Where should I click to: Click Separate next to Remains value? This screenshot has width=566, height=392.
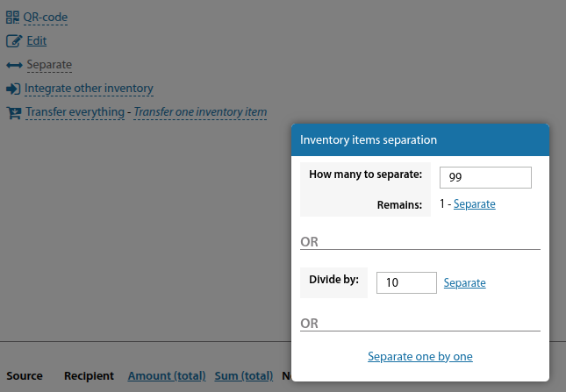(474, 204)
